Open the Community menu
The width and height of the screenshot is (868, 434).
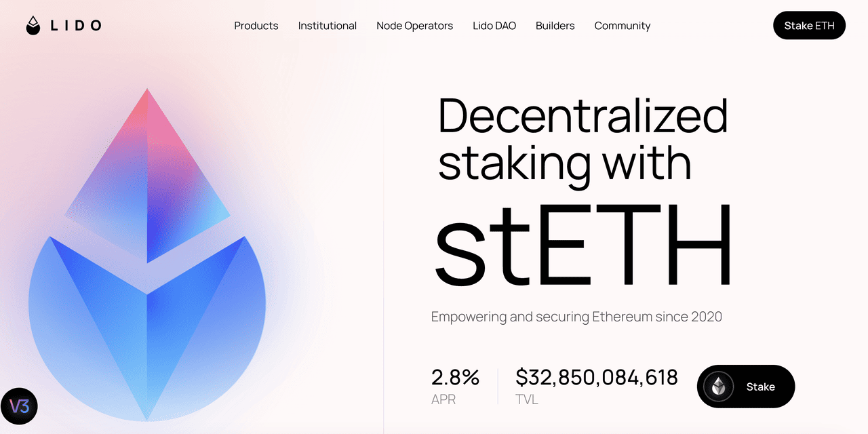623,26
